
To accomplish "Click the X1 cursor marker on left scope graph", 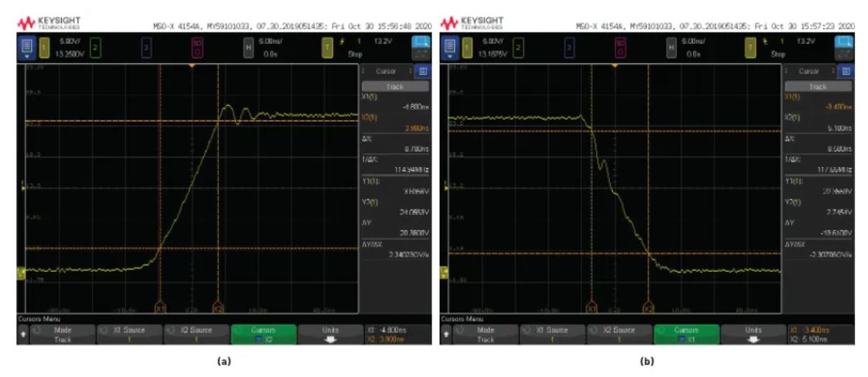I will (160, 307).
